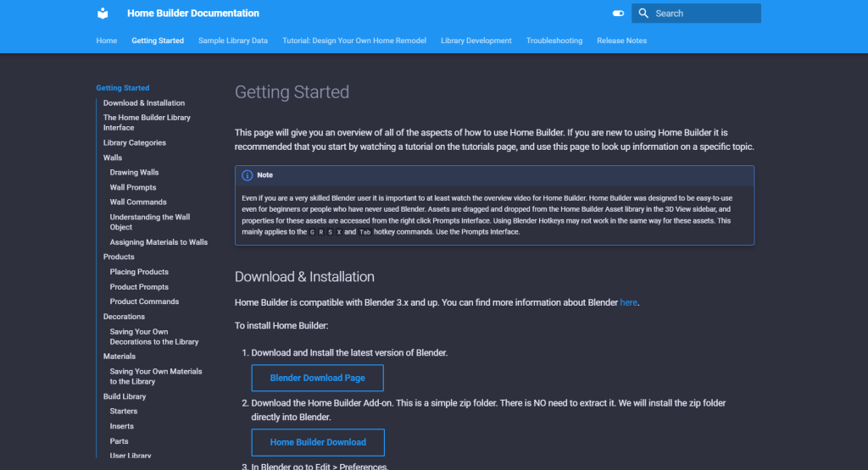This screenshot has height=470, width=868.
Task: Select Drawing Walls in the sidebar
Action: (x=134, y=173)
